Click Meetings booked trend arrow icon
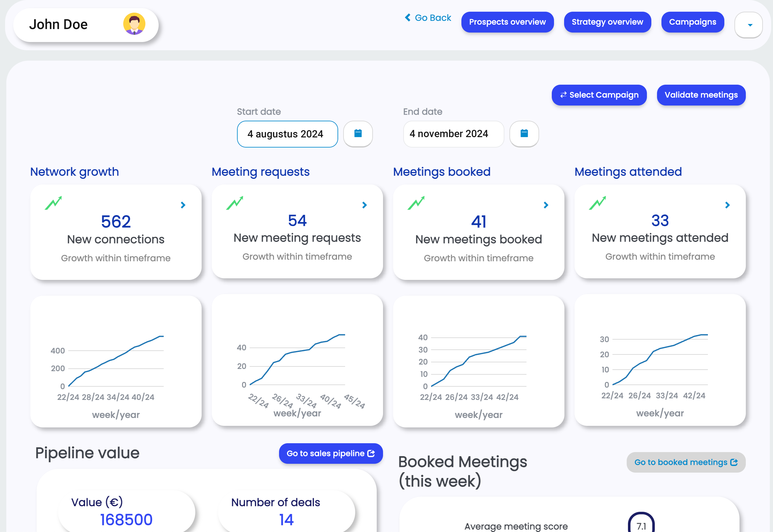Viewport: 773px width, 532px height. tap(416, 203)
